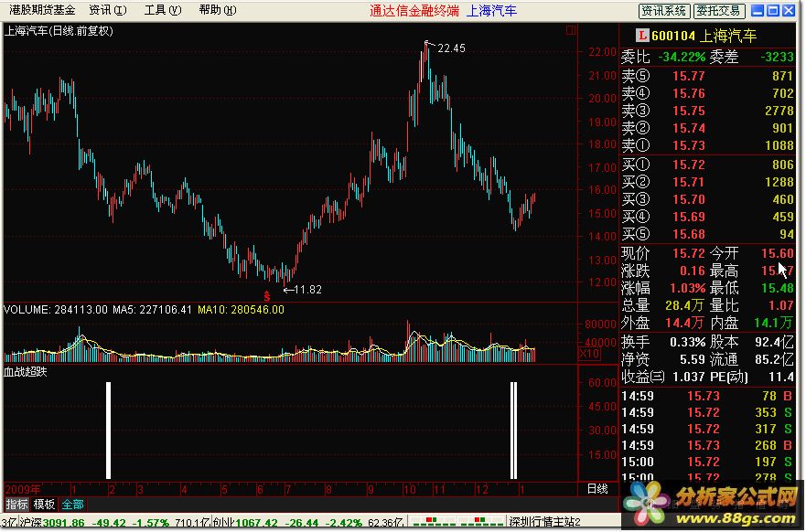Click the 委托交易 button
This screenshot has width=806, height=532.
coord(718,11)
